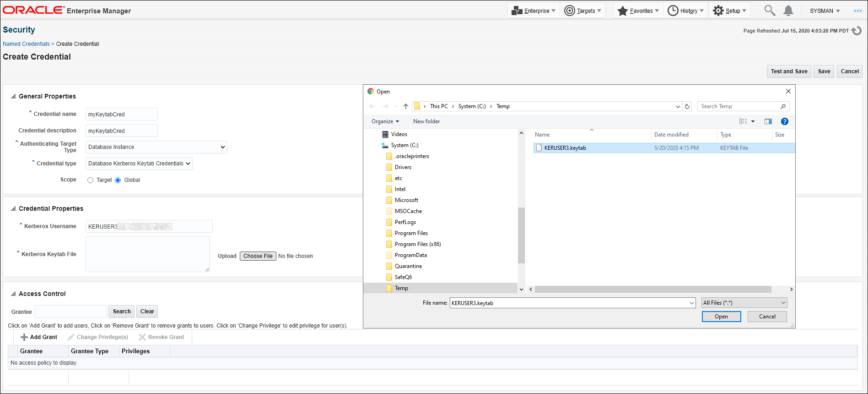Screen dimensions: 868x394
Task: Click the Forward arrow in Open dialog
Action: [x=386, y=106]
